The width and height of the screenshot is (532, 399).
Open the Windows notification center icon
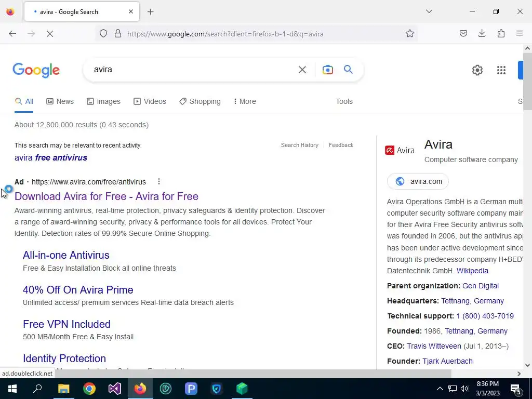coord(516,389)
